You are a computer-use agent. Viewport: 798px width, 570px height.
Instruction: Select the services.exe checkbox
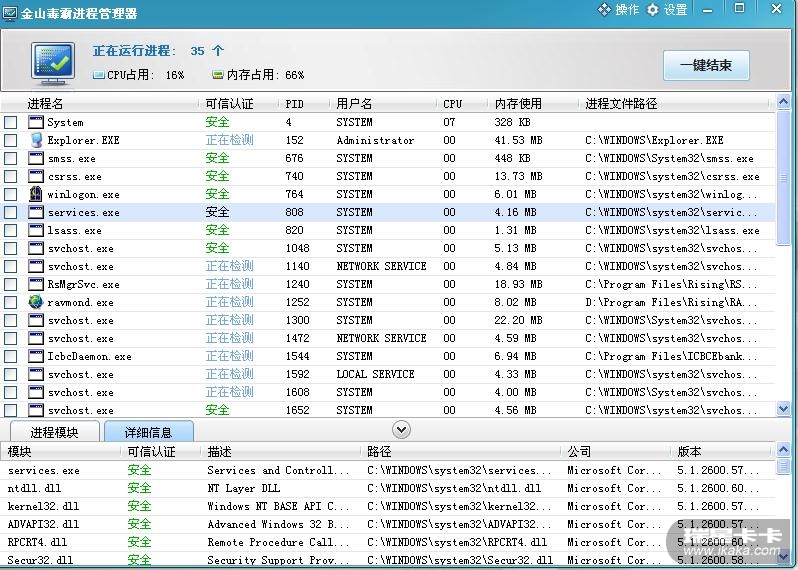pos(11,212)
